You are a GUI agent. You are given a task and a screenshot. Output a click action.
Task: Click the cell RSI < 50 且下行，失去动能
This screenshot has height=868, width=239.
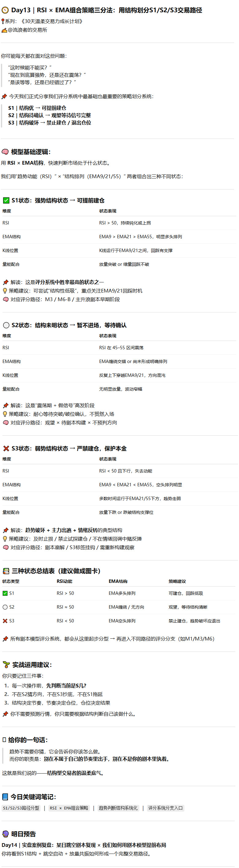pos(125,471)
